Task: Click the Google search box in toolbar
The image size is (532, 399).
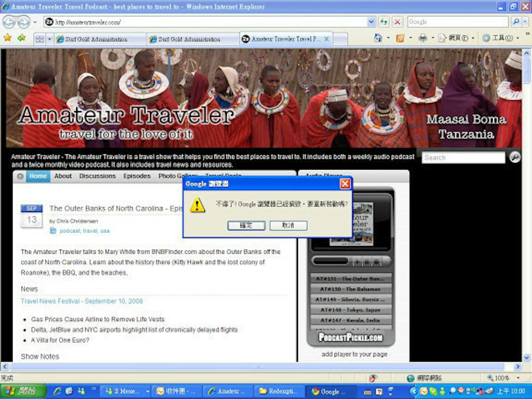Action: coord(458,22)
